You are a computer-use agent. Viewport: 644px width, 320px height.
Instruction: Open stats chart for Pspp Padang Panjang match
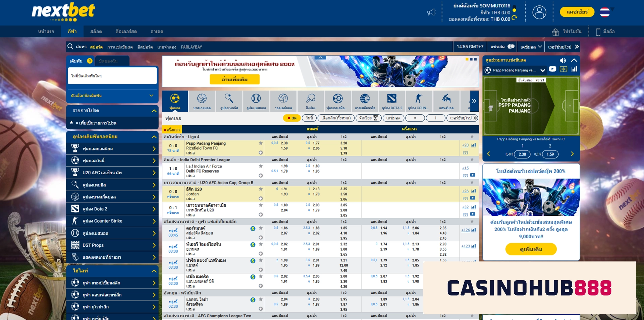[473, 145]
